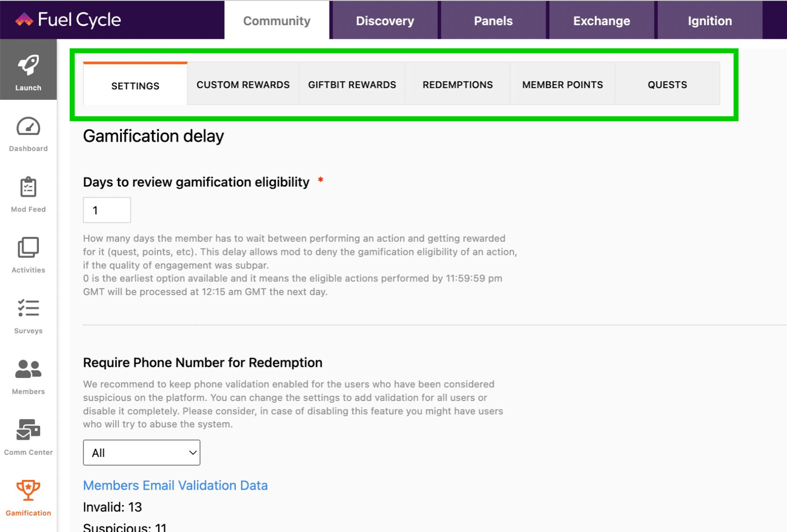Click the 'Invalid: 13' text
Screen dimensions: 787x532
[113, 507]
